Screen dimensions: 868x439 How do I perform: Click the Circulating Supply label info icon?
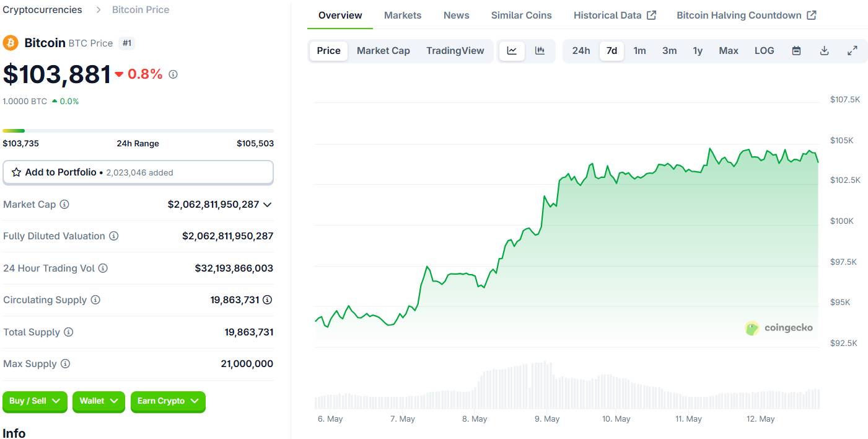[x=95, y=300]
